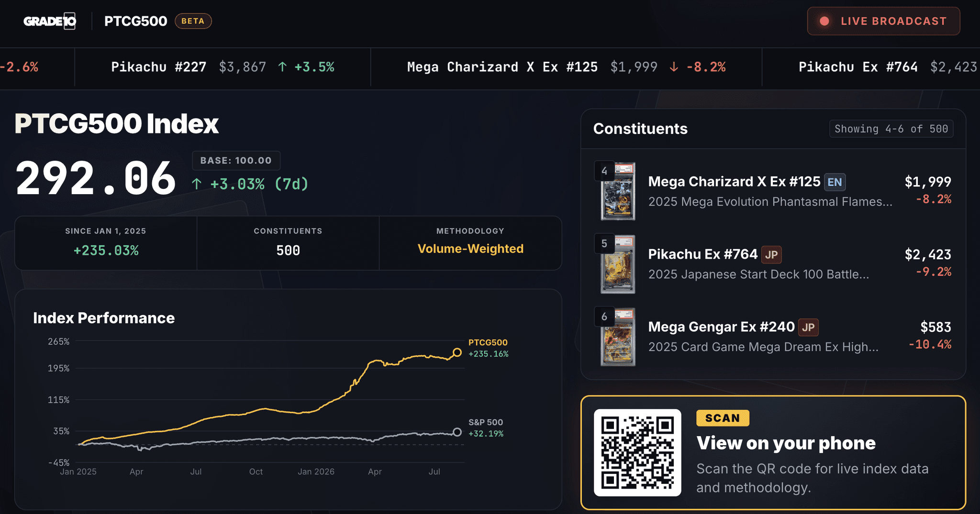Click the BASE: 100.00 badge
The height and width of the screenshot is (514, 980).
tap(236, 161)
